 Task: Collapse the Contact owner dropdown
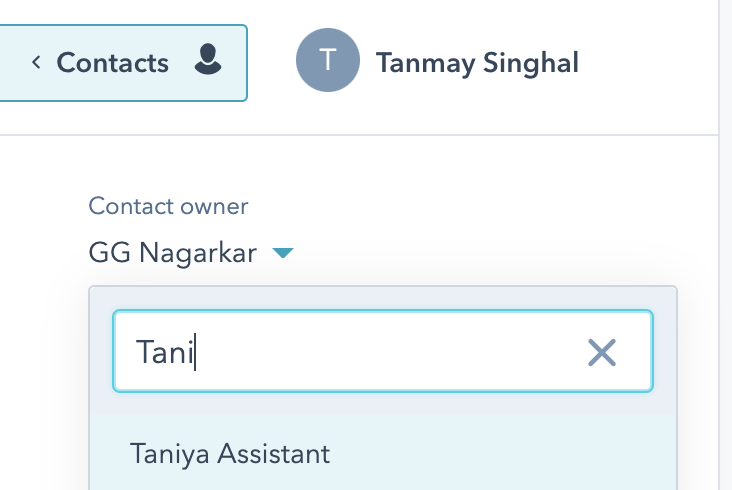pyautogui.click(x=283, y=253)
